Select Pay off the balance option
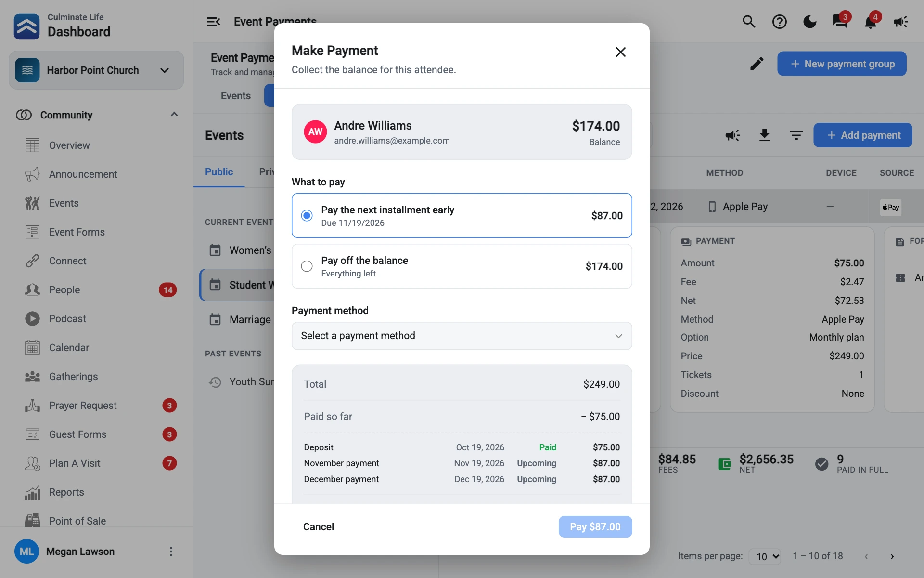Image resolution: width=924 pixels, height=578 pixels. [x=462, y=266]
